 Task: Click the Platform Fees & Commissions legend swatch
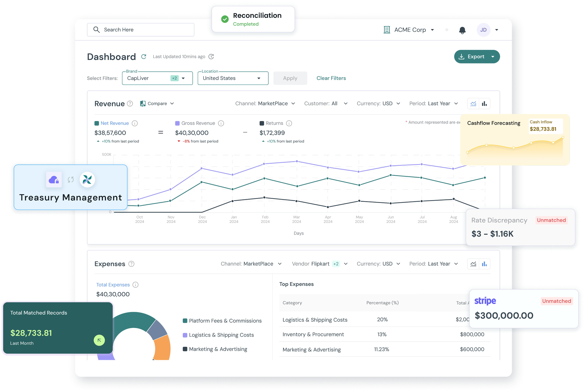[185, 321]
